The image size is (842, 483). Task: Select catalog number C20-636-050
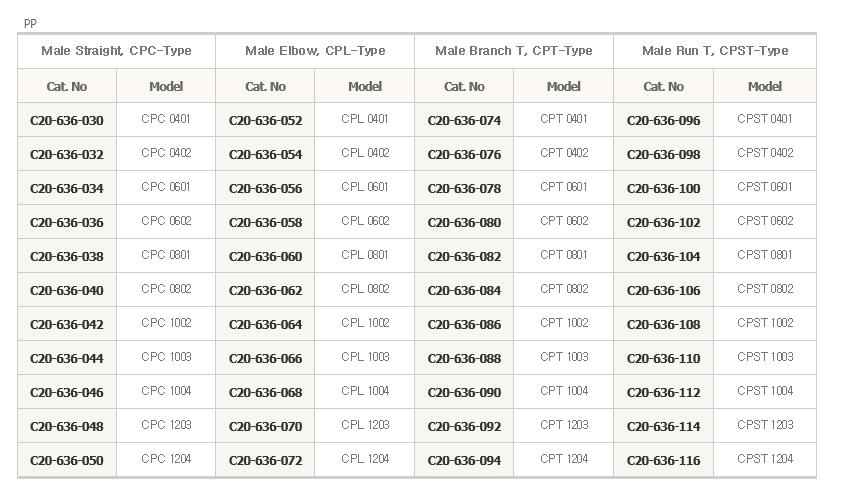point(67,460)
